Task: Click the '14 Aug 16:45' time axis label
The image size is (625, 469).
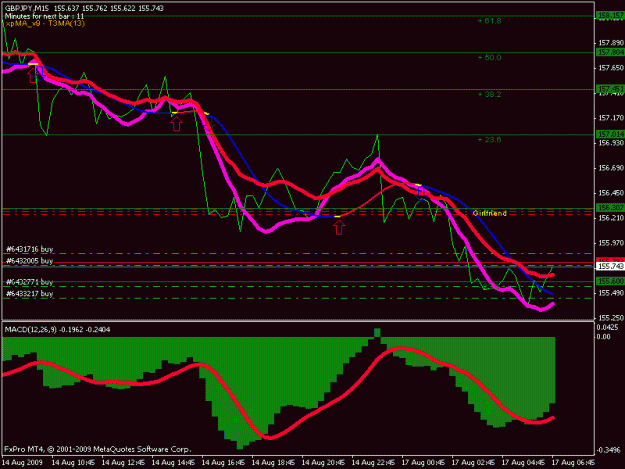Action: point(223,463)
